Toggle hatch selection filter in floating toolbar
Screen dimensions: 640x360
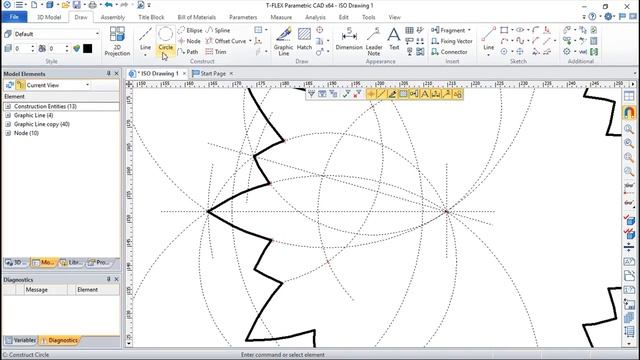pos(403,94)
